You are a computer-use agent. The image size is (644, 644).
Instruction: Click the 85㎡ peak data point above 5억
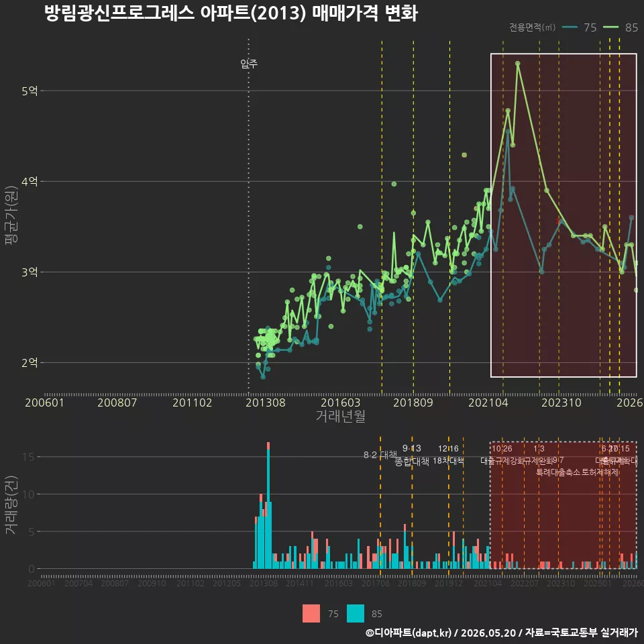click(x=517, y=63)
